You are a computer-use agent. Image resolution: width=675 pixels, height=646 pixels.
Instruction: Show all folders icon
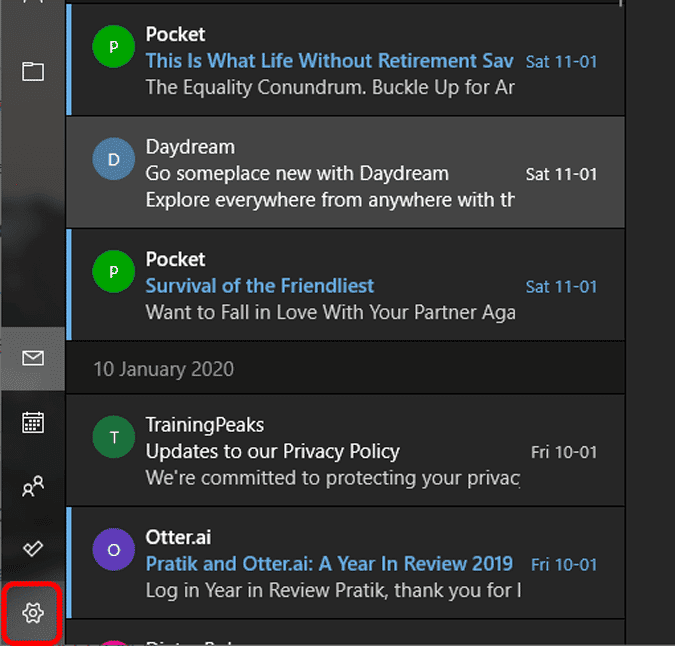(33, 71)
